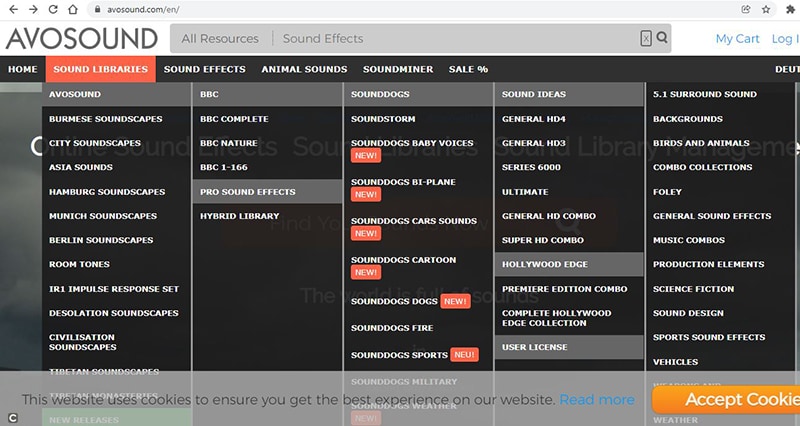Go to browser home icon
Viewport: 800px width, 426px height.
pos(73,9)
